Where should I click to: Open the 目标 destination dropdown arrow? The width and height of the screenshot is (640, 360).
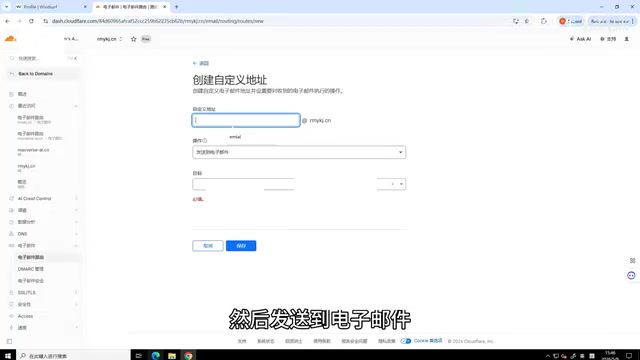click(401, 184)
